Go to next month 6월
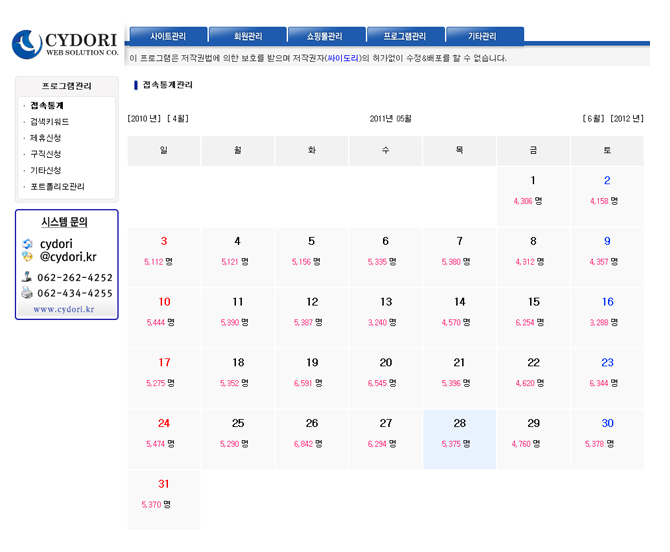The image size is (670, 552). tap(593, 119)
